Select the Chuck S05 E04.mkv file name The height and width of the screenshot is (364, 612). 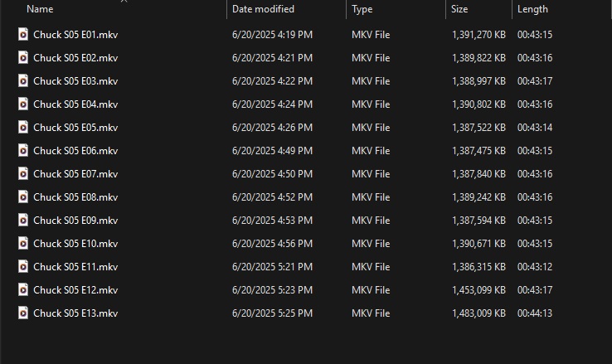(75, 104)
